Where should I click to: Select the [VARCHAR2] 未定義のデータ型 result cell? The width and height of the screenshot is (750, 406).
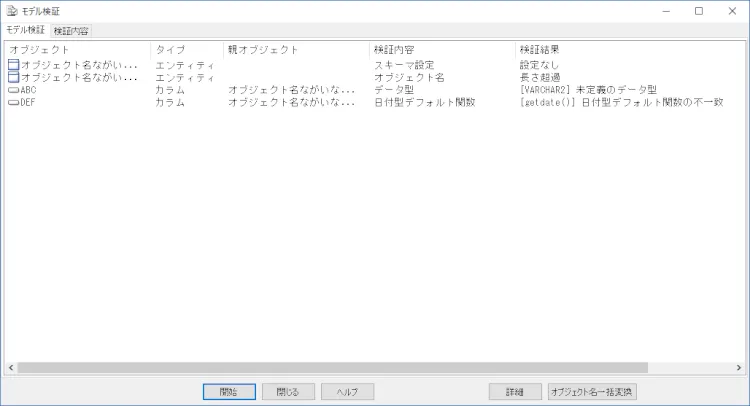tap(588, 90)
